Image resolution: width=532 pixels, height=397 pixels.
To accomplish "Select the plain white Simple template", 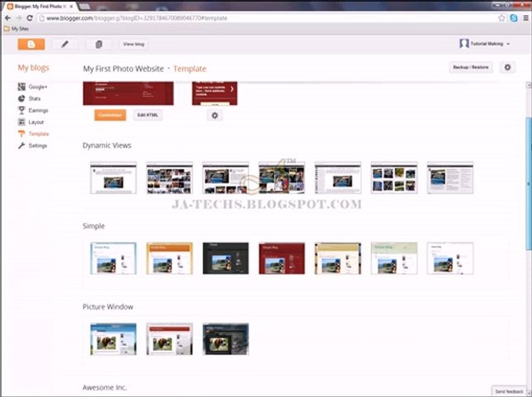I will (x=450, y=259).
